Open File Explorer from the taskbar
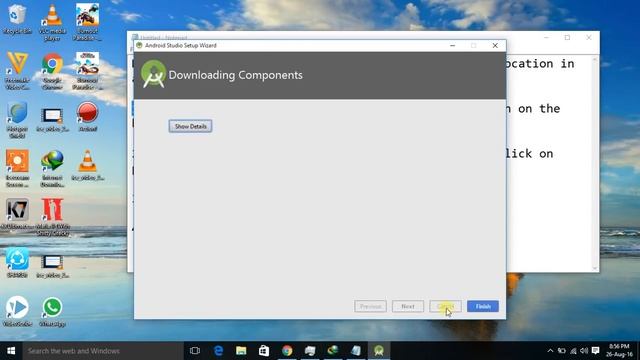Screen dimensions: 640x360 point(241,351)
